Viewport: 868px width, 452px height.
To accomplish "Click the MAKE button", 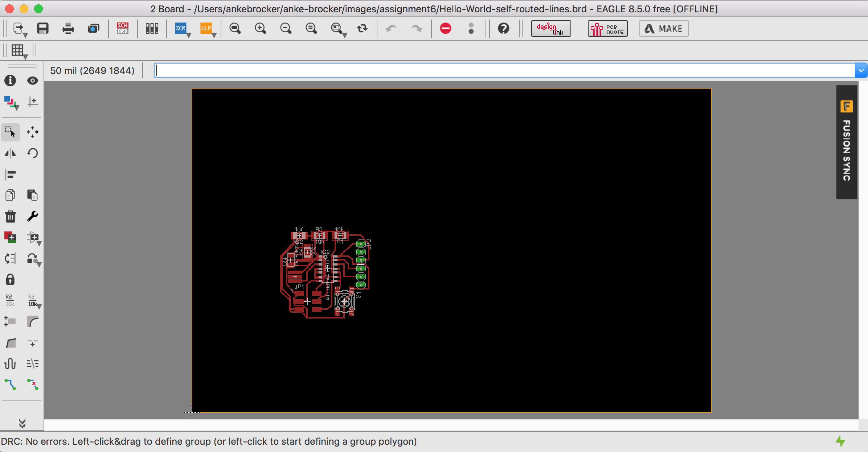I will point(664,29).
